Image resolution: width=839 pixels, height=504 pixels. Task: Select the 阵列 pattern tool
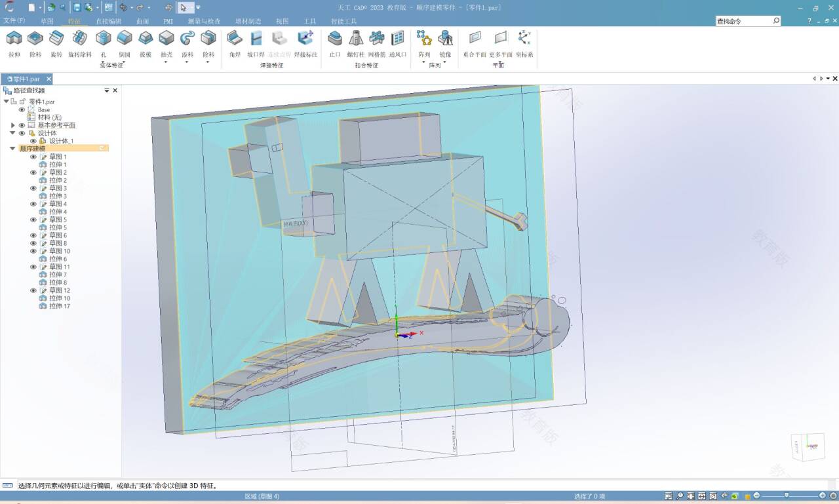424,44
